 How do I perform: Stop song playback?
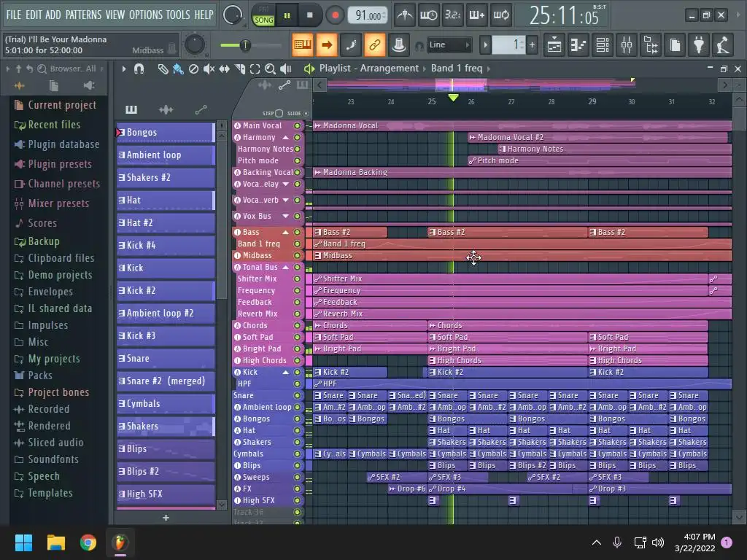coord(309,16)
